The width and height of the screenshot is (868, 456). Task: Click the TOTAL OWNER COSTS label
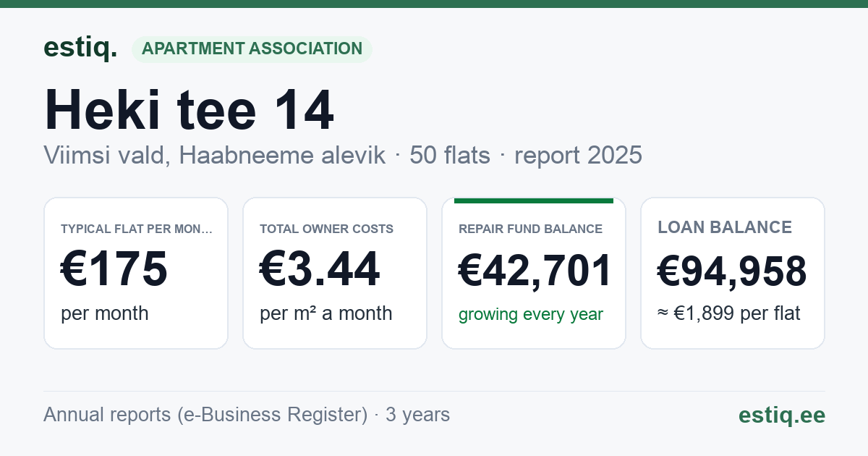[327, 229]
